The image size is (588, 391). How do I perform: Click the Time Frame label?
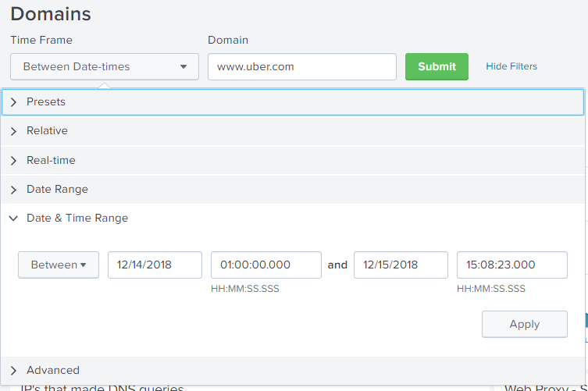41,40
